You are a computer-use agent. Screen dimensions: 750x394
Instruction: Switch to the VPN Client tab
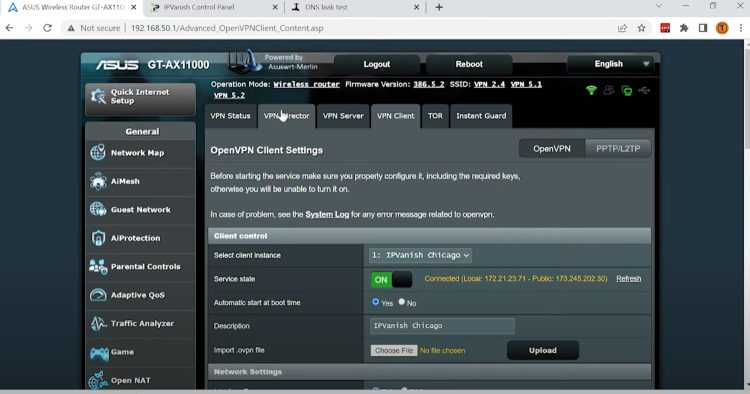tap(396, 116)
